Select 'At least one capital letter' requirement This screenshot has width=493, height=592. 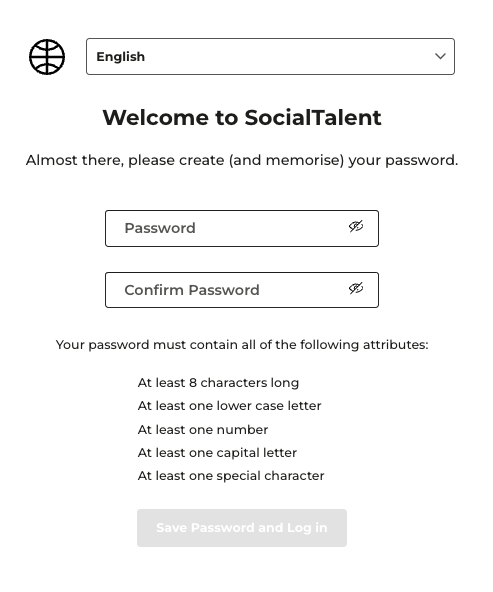point(217,453)
